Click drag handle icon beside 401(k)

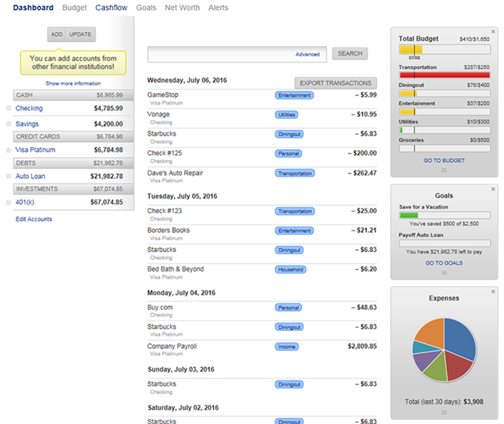(9, 202)
